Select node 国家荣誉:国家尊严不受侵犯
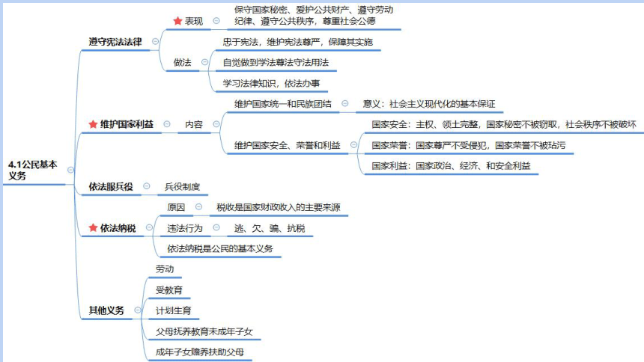Screen dimensions: 644x362 (x=469, y=145)
